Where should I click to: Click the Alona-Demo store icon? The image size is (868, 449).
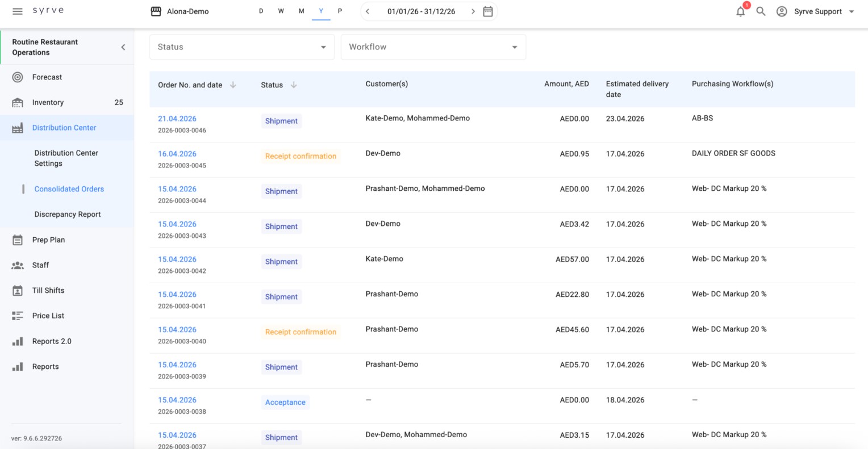coord(156,11)
